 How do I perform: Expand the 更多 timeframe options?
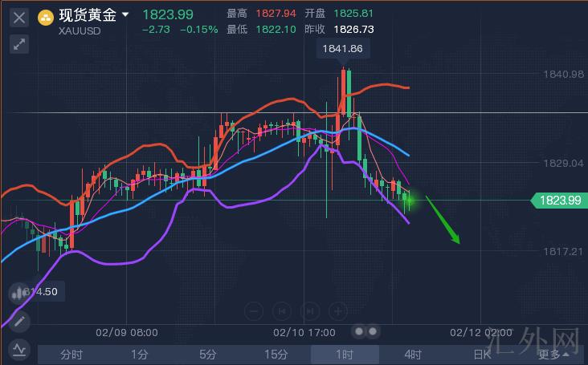pos(553,355)
